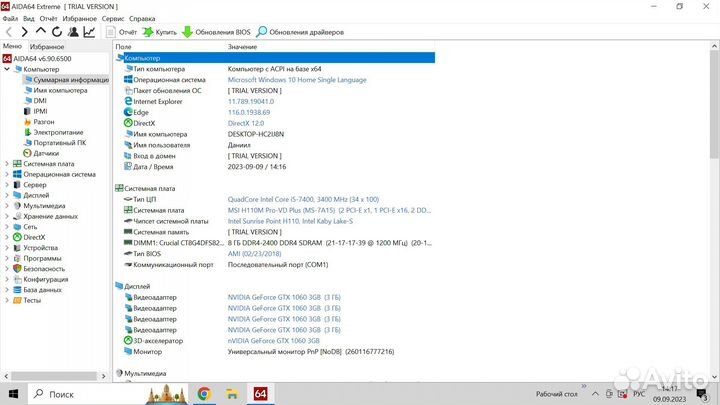Click the Купить buy button
Image resolution: width=720 pixels, height=405 pixels.
tap(160, 32)
